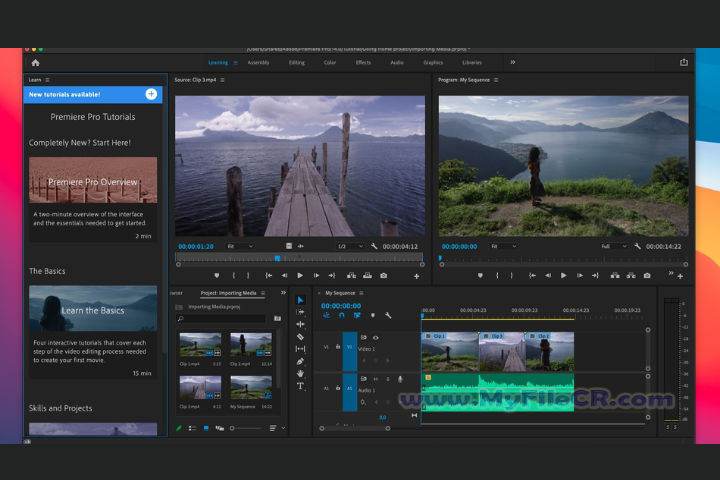
Task: Mark In point in Source monitor
Action: tap(234, 276)
